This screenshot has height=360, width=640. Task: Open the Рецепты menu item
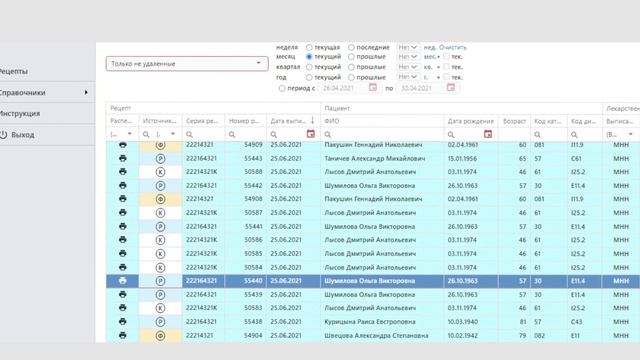pyautogui.click(x=14, y=71)
